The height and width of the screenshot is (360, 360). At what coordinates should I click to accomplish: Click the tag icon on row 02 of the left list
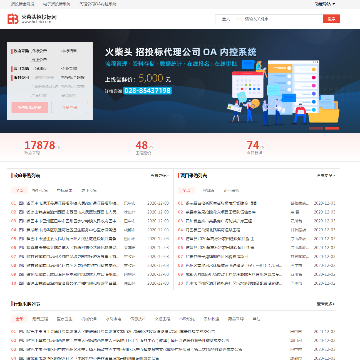click(x=21, y=212)
